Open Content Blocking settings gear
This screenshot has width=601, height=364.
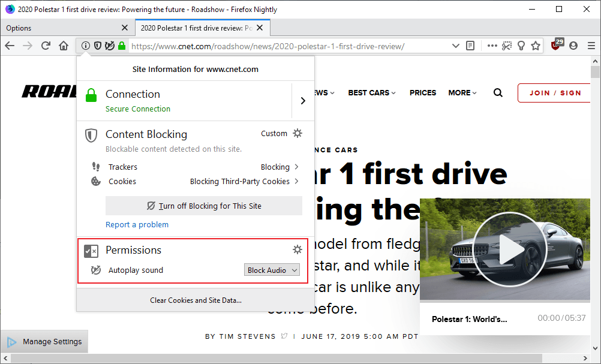tap(298, 133)
